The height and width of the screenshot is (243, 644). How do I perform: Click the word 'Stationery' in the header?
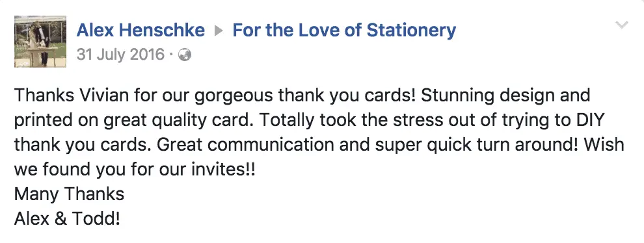[x=410, y=31]
